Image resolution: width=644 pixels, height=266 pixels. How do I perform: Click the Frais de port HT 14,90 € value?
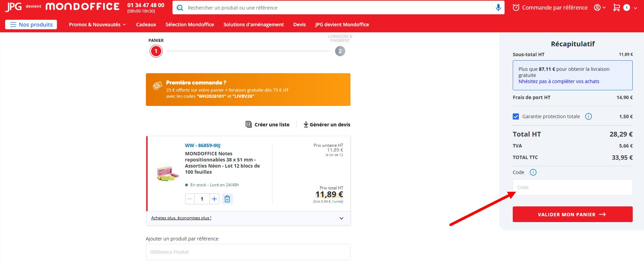(625, 97)
